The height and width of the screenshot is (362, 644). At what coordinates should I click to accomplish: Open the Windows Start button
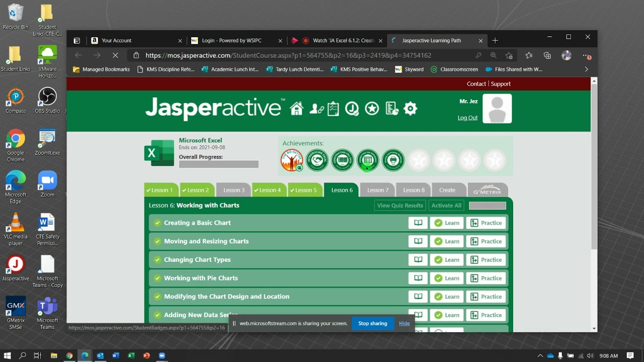7,355
